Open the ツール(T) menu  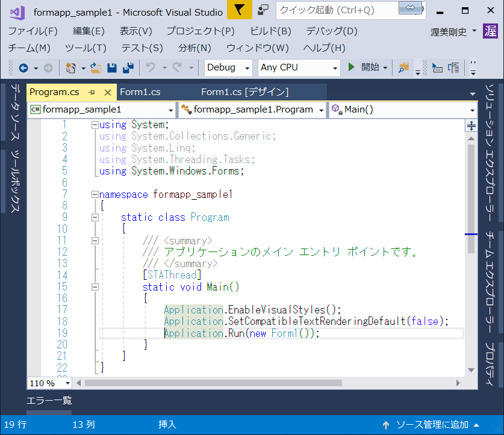click(86, 48)
